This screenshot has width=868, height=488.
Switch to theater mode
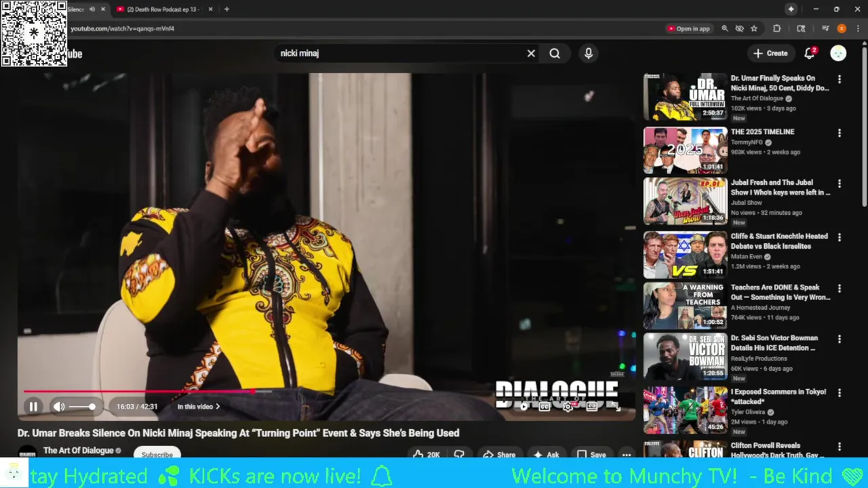pyautogui.click(x=592, y=406)
